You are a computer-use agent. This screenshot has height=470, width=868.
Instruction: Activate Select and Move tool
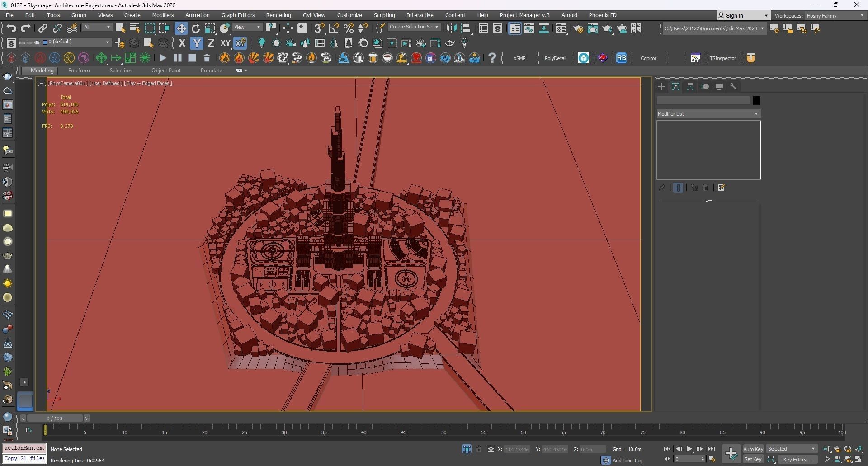coord(181,28)
